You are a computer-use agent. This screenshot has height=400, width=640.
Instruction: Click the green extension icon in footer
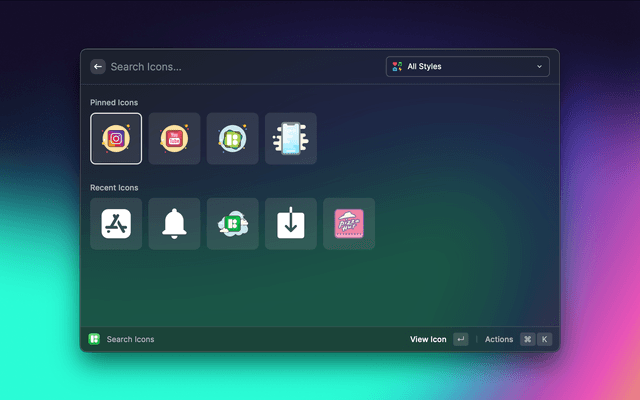(94, 340)
